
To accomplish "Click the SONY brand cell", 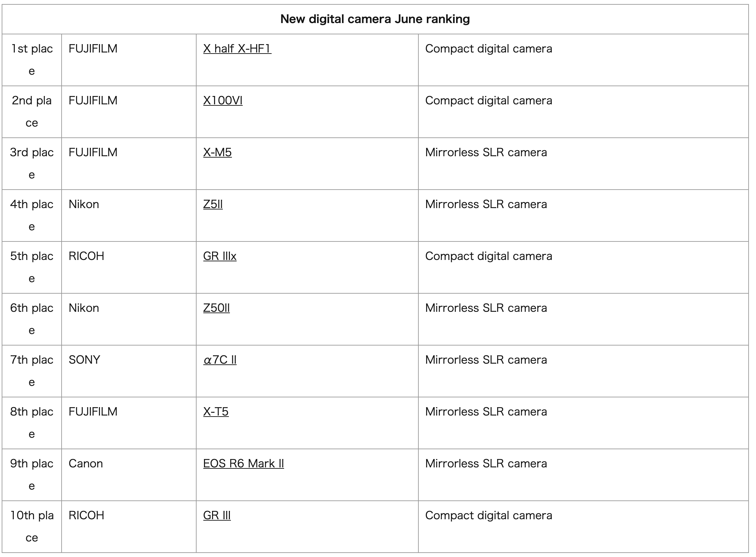I will [84, 360].
